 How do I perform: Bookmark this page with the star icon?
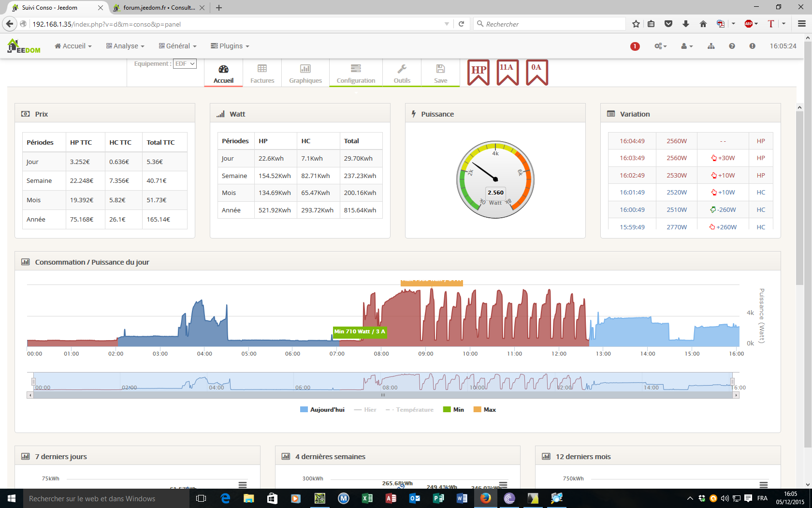(x=636, y=24)
